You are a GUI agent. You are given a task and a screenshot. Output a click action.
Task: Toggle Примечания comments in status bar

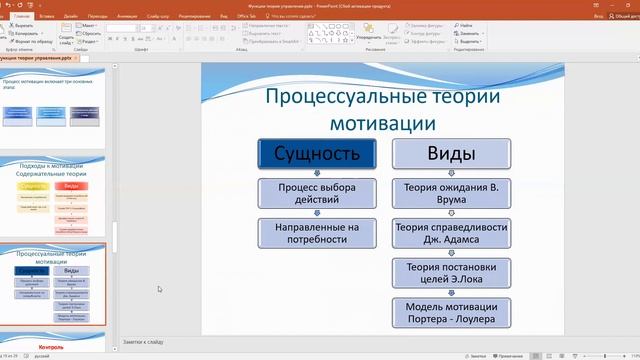coord(508,356)
